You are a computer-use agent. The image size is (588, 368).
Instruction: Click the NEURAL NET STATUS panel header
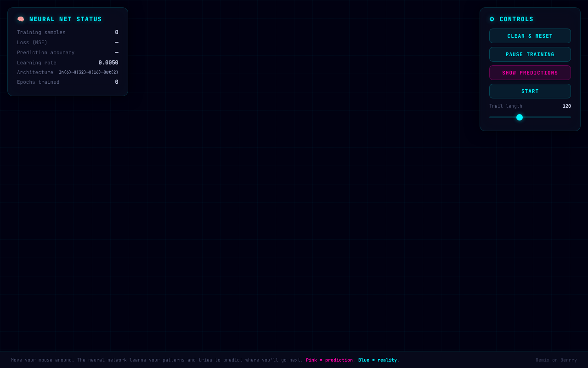tap(65, 19)
